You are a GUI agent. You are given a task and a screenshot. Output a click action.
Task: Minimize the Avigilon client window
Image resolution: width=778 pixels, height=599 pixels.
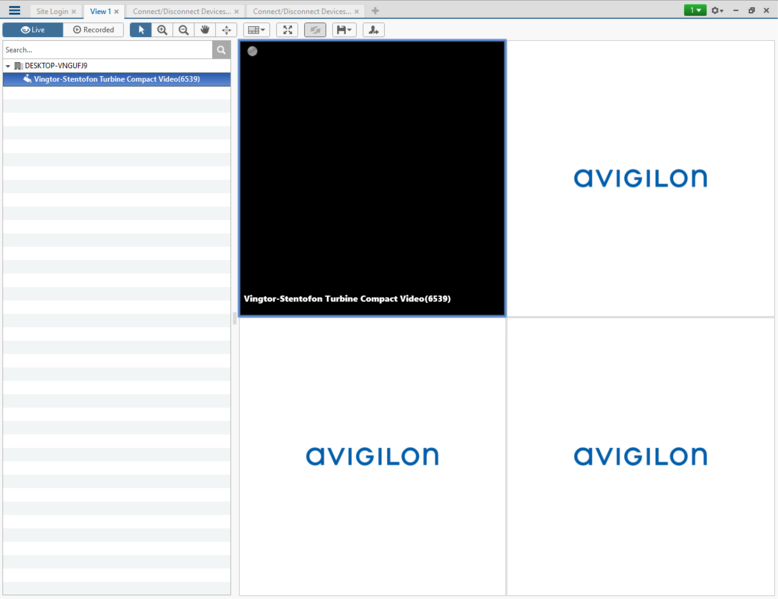(x=736, y=10)
